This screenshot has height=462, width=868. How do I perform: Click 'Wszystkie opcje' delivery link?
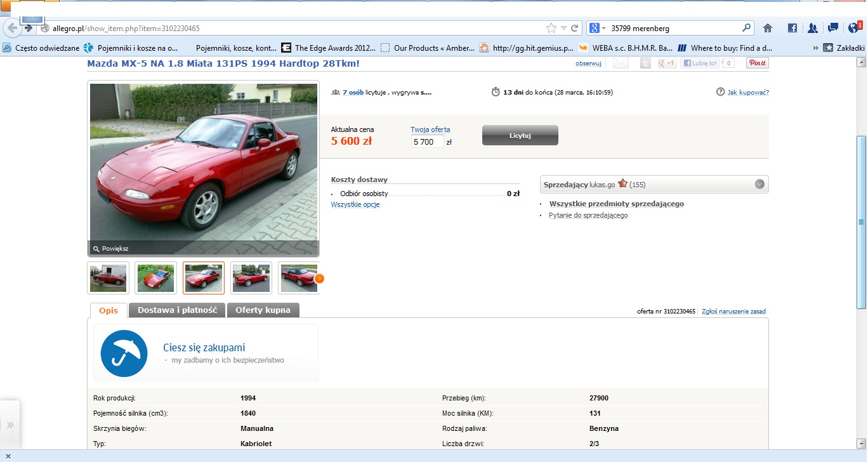point(355,204)
